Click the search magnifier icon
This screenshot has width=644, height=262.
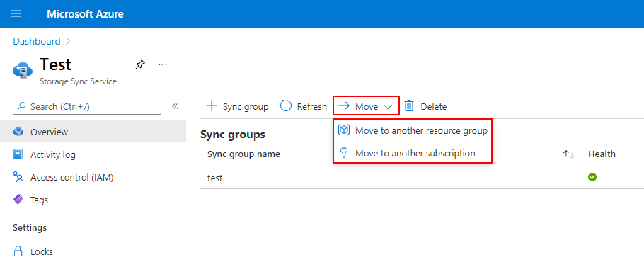(x=22, y=106)
